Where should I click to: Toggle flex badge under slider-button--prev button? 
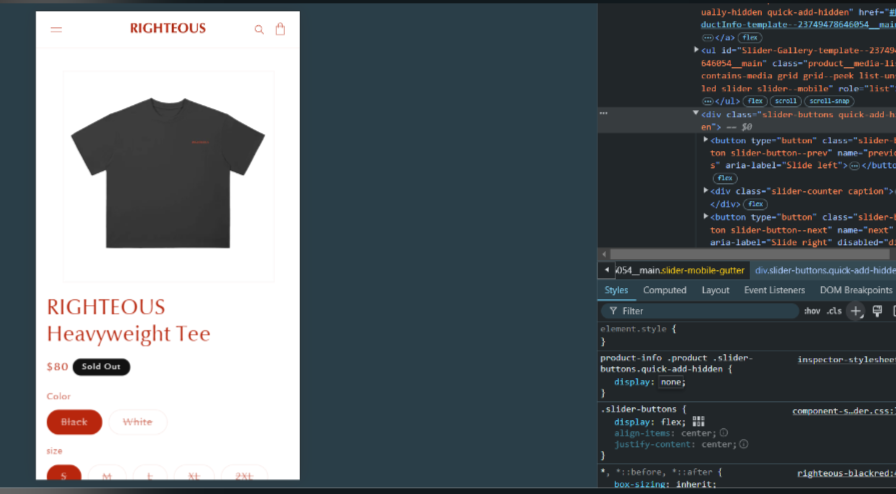click(x=725, y=178)
